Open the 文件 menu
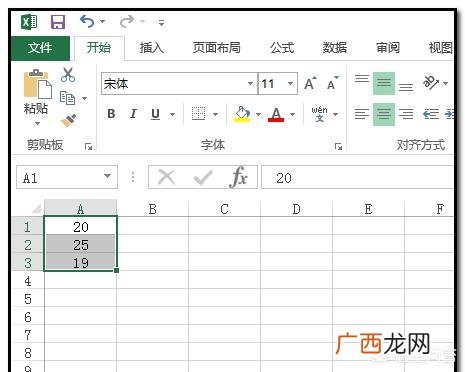 [x=40, y=48]
